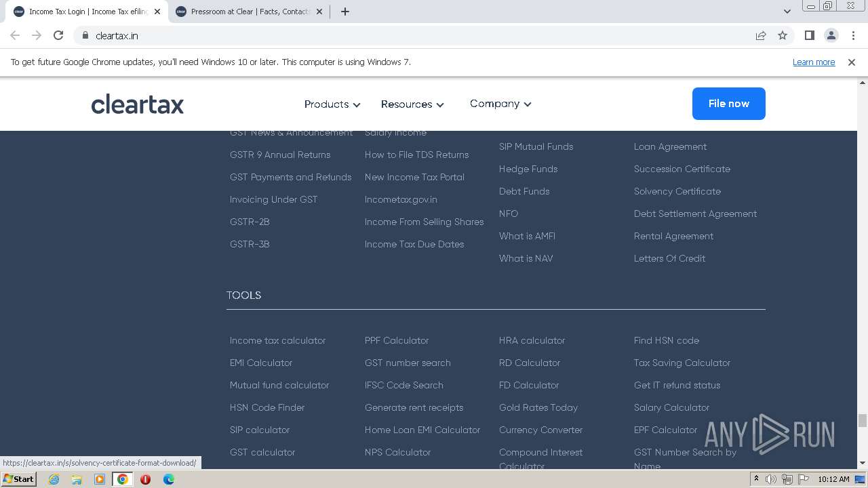
Task: Show hidden system tray icons
Action: click(756, 479)
